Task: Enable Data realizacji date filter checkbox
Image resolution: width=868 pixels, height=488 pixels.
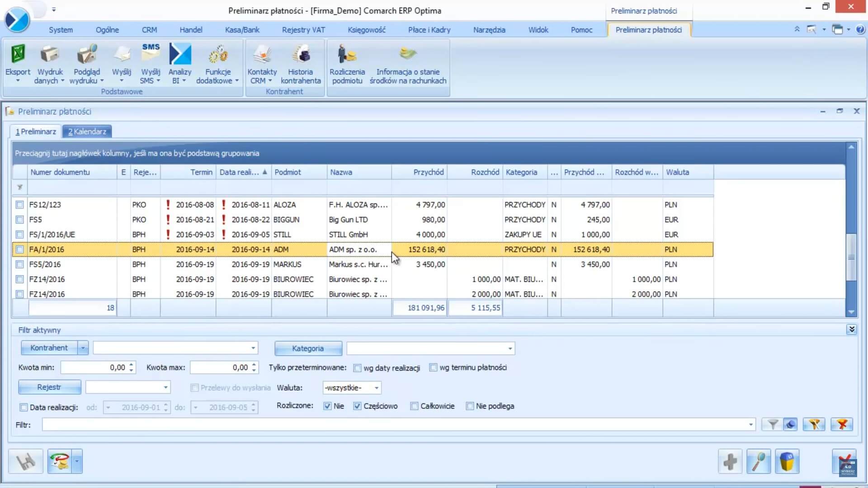Action: click(24, 408)
